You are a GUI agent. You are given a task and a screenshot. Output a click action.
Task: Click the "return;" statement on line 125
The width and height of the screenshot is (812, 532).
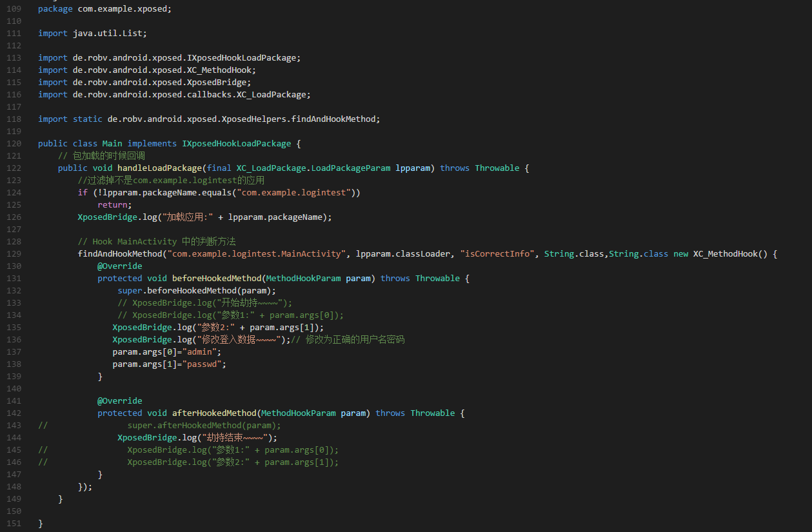[115, 205]
